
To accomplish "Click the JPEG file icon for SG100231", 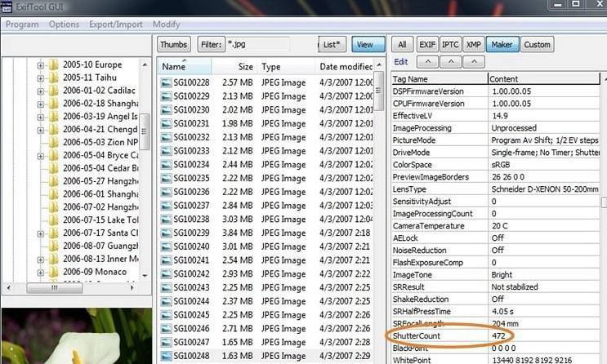I will tap(166, 123).
